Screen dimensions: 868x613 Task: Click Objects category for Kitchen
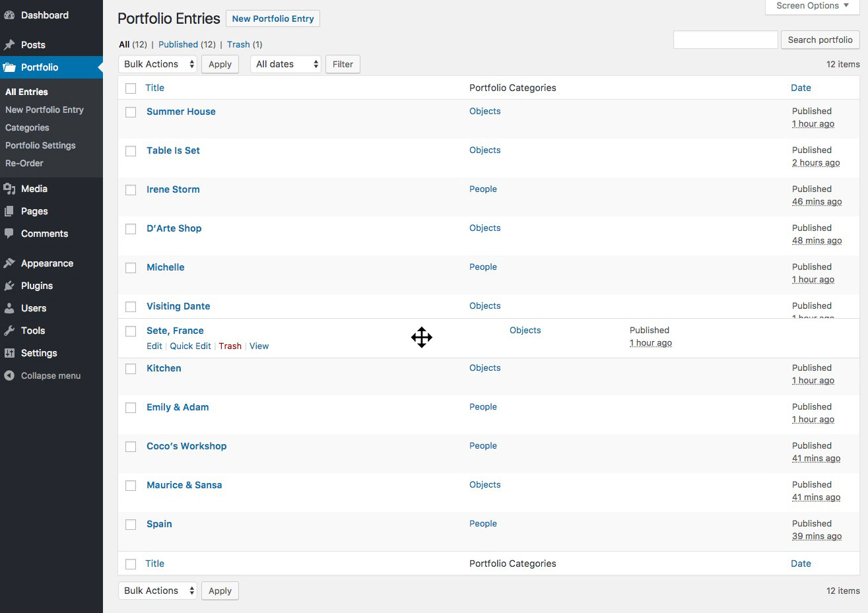(485, 368)
